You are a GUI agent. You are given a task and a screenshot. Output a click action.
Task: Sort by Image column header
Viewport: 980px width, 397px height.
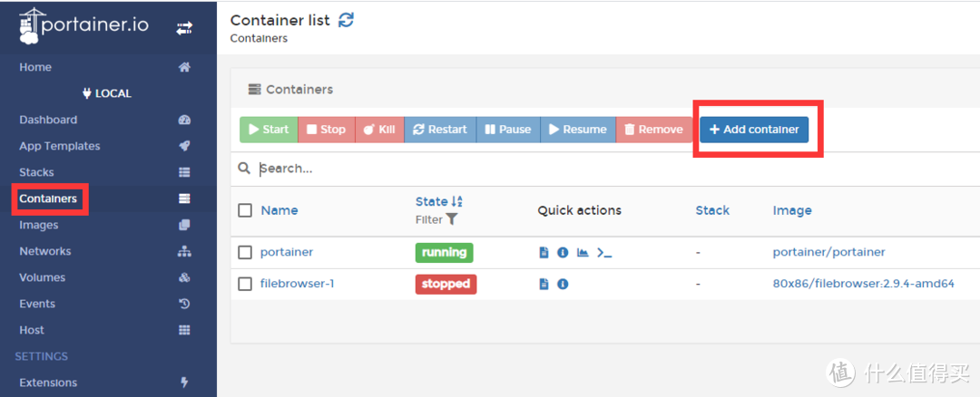click(x=792, y=210)
